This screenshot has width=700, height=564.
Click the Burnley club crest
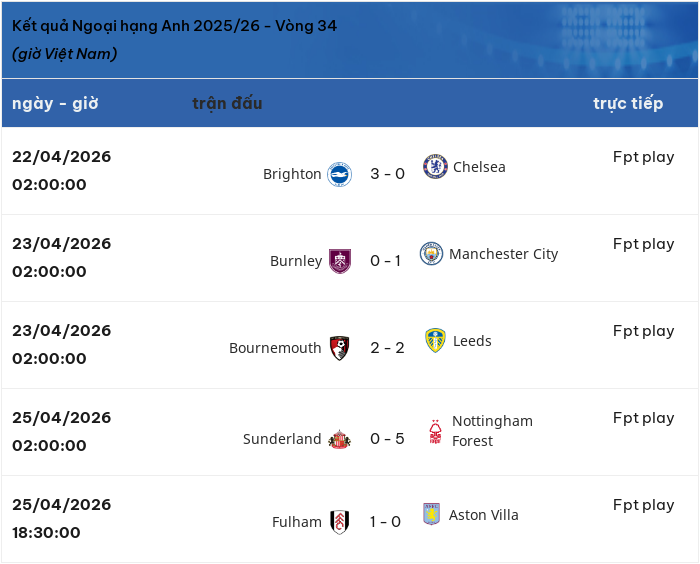tap(340, 261)
